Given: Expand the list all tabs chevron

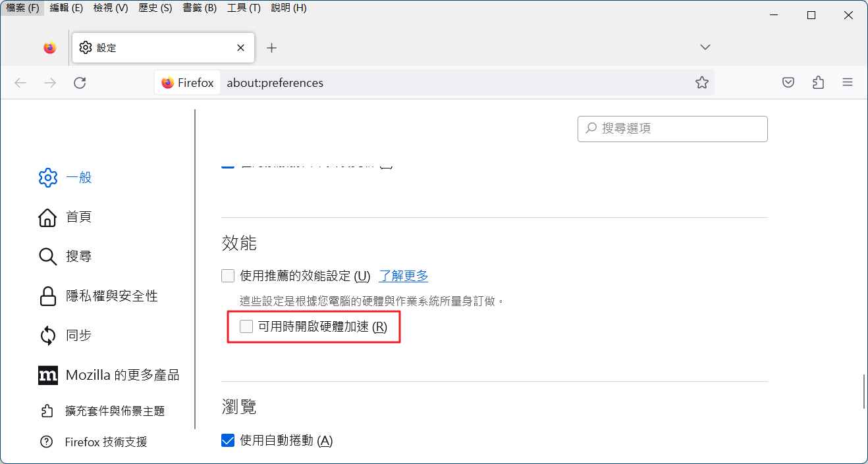Looking at the screenshot, I should point(705,47).
